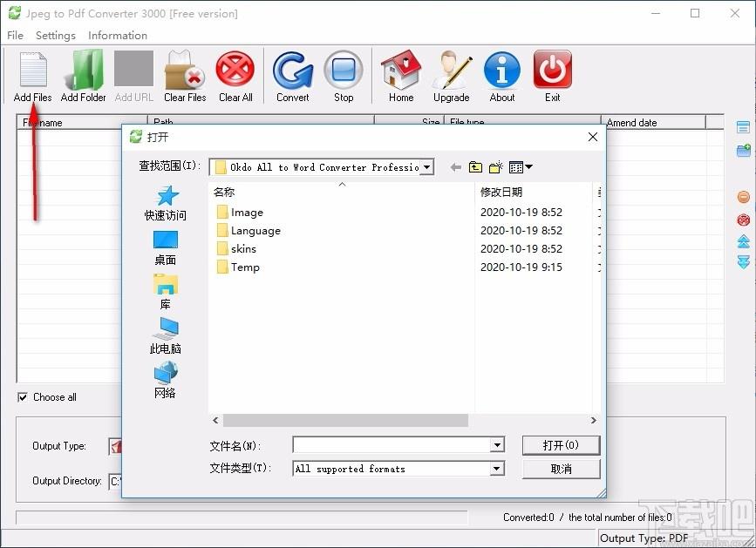The image size is (756, 548).
Task: Click the 打开(O) open button
Action: 562,445
